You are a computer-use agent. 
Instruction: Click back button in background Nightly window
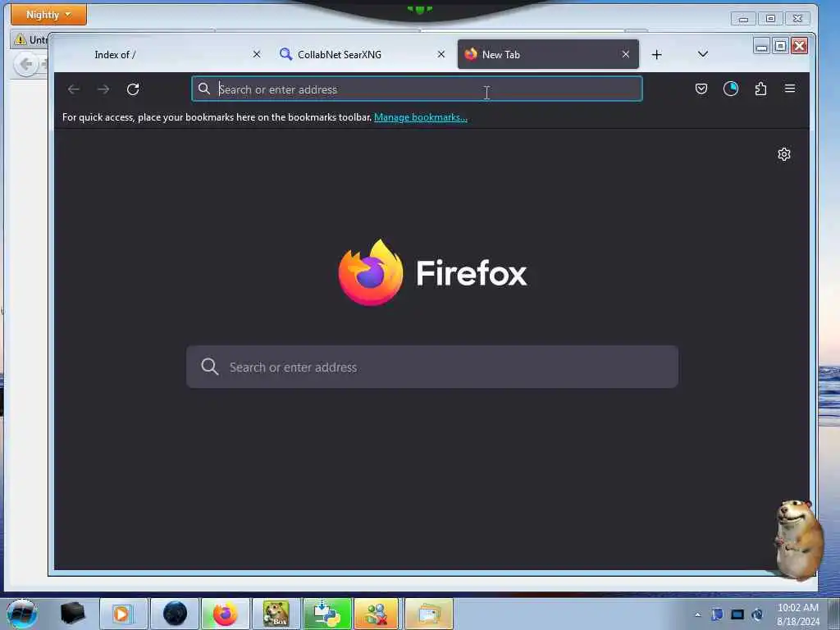(x=25, y=64)
